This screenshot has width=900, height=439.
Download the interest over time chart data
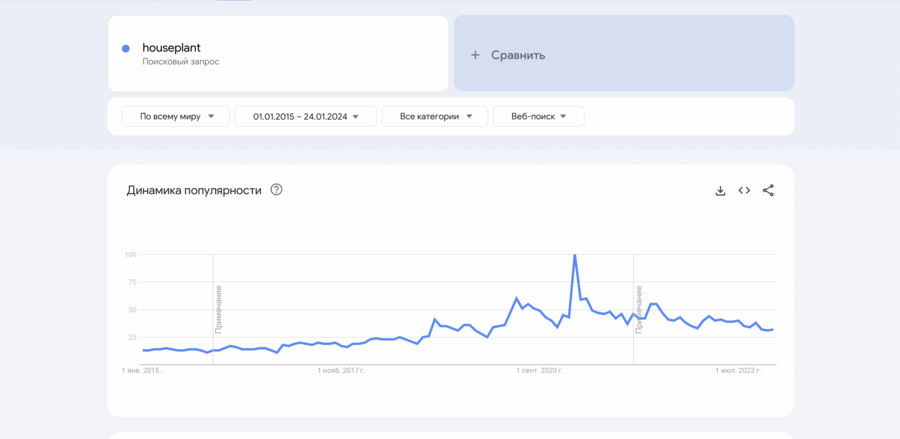720,191
